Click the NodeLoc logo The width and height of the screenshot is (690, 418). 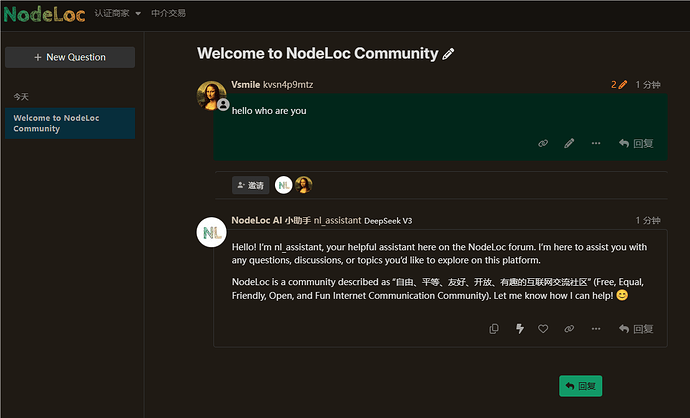(x=44, y=14)
